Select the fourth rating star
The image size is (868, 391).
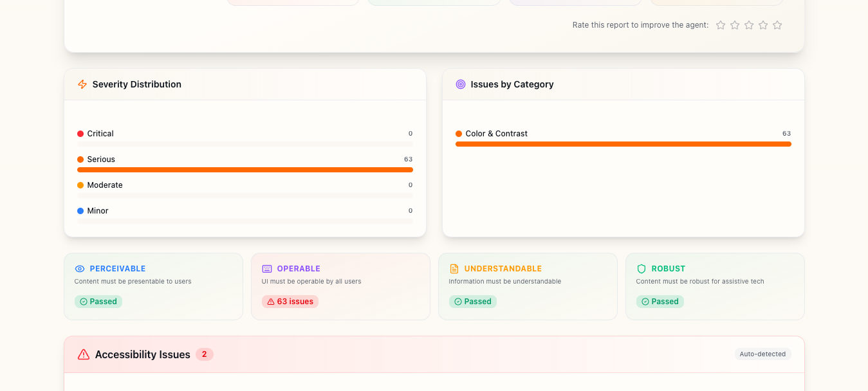[763, 25]
